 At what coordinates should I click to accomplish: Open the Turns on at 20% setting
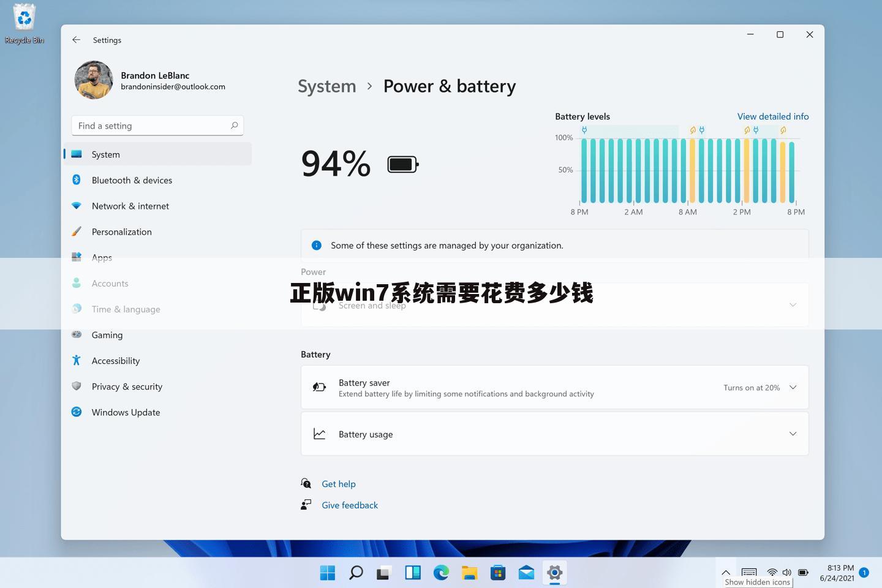tap(752, 388)
